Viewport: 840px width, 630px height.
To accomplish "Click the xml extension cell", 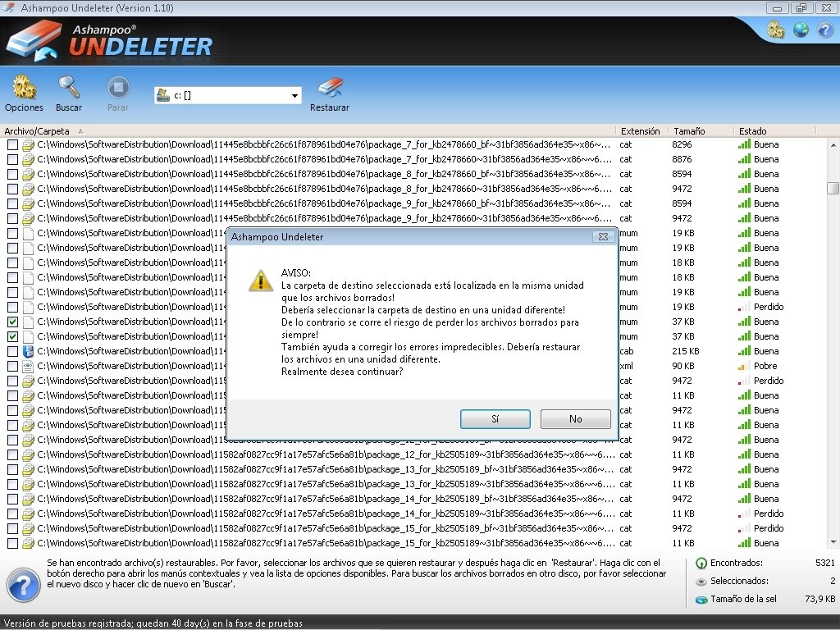I will (627, 367).
